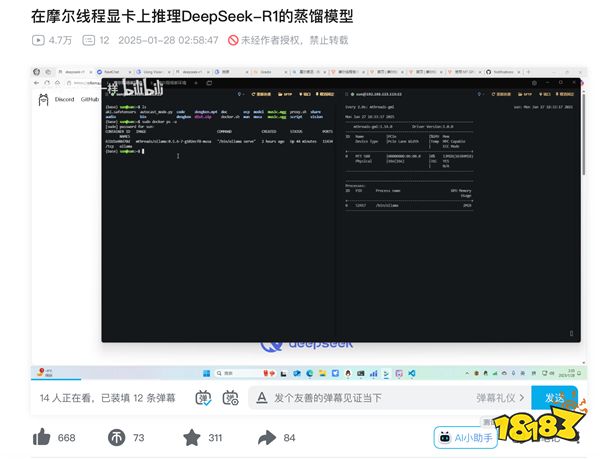Select the NextChat browser tab
Screen dimensions: 600x459
(x=113, y=72)
